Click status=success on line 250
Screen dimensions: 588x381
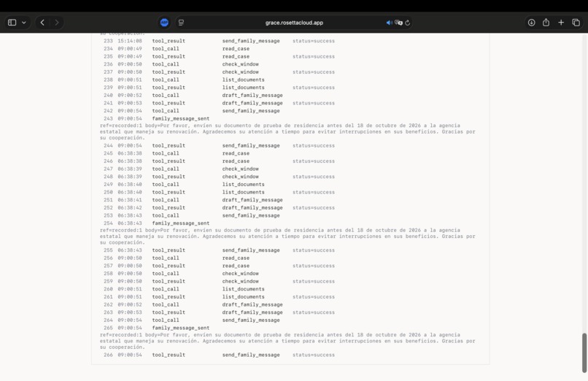[x=314, y=192]
